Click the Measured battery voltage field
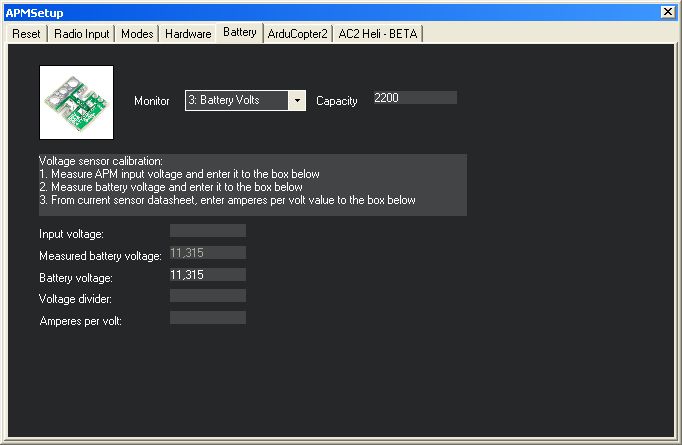 [x=208, y=253]
